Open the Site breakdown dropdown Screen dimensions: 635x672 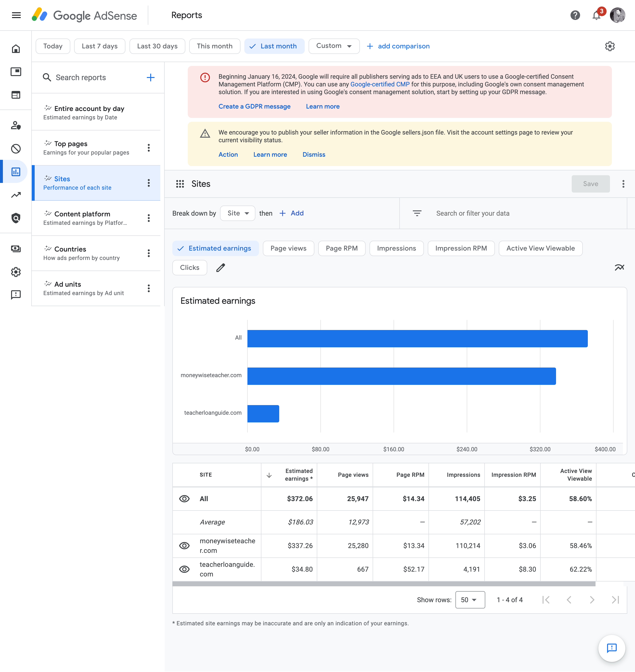tap(238, 213)
